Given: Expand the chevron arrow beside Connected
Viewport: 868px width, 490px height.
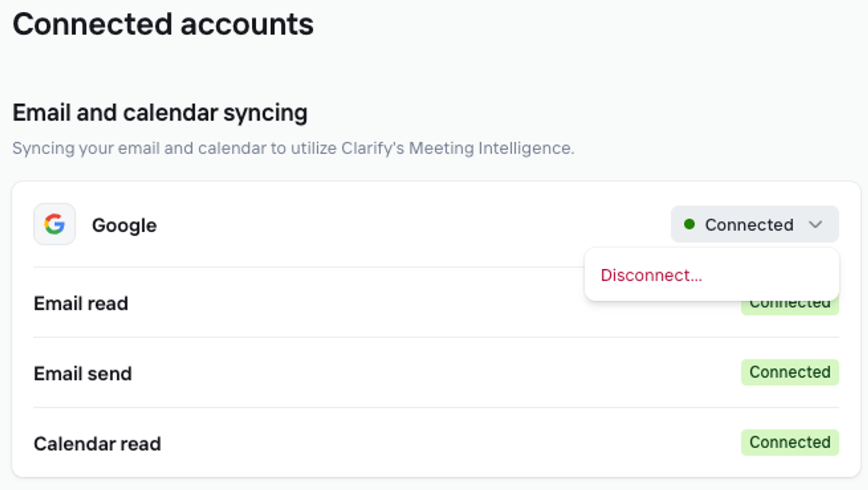Looking at the screenshot, I should point(815,225).
